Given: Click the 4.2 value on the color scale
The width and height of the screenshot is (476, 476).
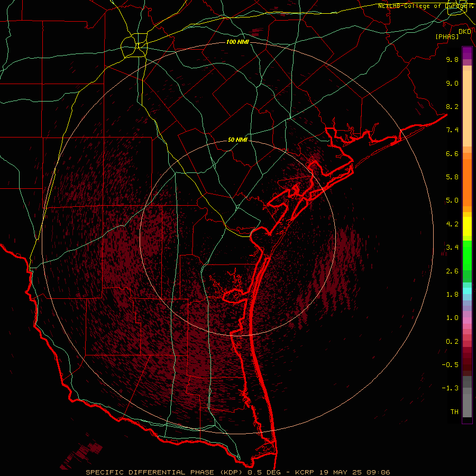Looking at the screenshot, I should tap(452, 224).
